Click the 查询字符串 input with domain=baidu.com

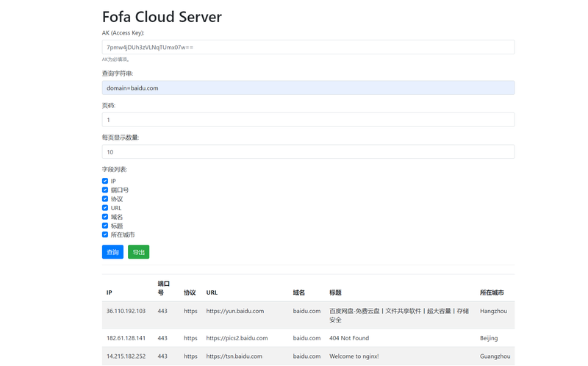point(308,87)
